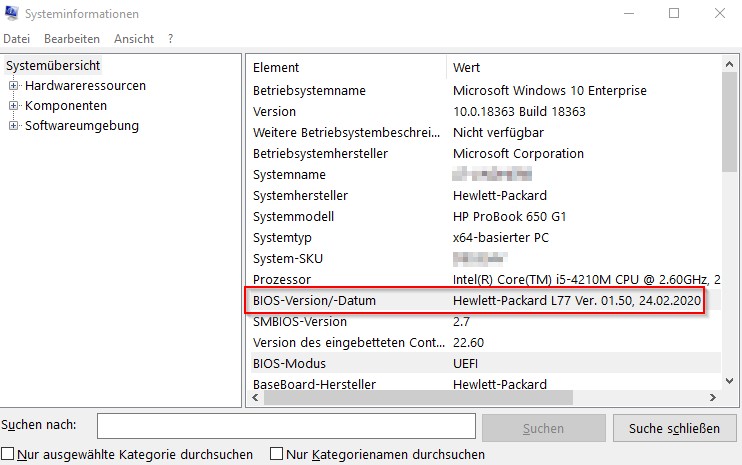742x465 pixels.
Task: Open the Ansicht menu
Action: tap(134, 39)
